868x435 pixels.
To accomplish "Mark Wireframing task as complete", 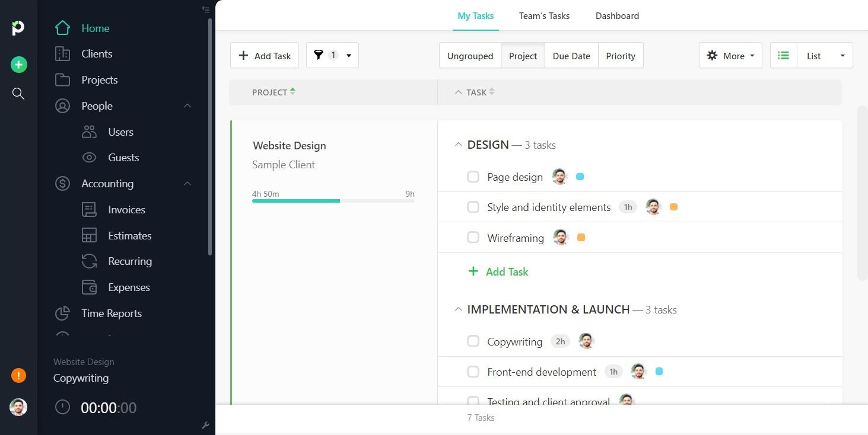I will (x=473, y=238).
